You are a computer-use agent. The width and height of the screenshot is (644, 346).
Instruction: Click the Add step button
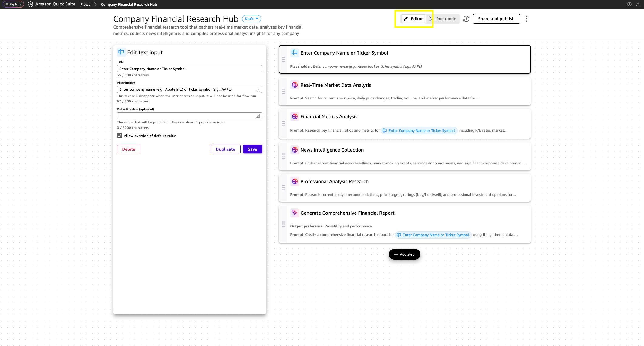point(404,254)
